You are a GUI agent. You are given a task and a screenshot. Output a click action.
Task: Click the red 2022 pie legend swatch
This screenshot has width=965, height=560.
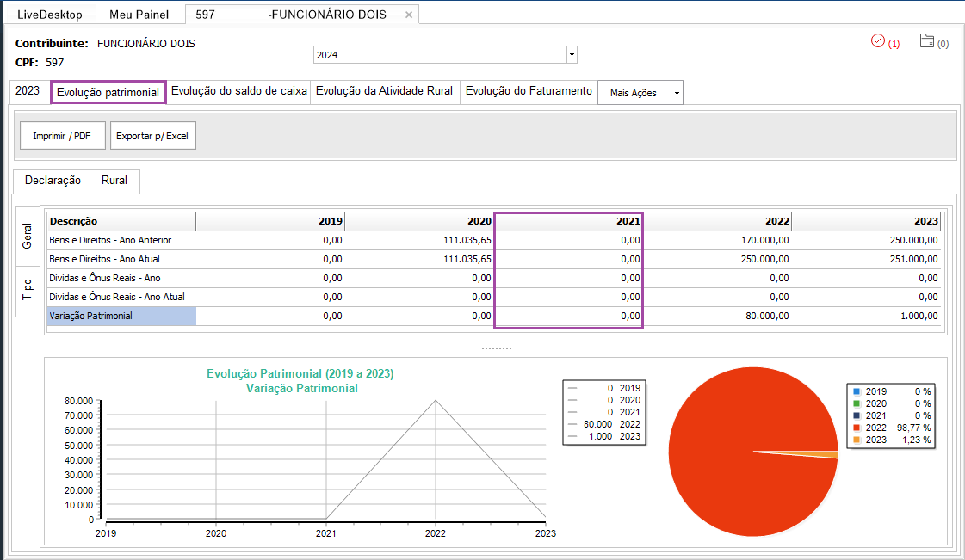[x=857, y=428]
